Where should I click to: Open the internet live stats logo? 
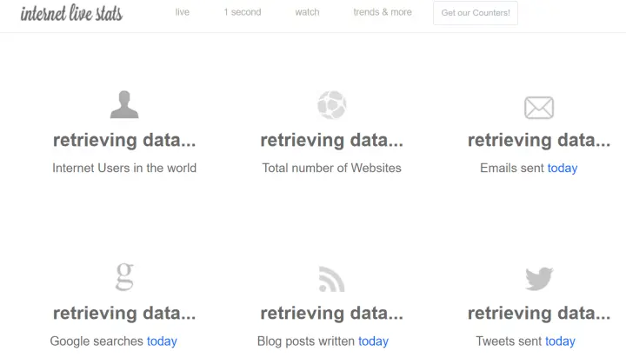[x=71, y=13]
